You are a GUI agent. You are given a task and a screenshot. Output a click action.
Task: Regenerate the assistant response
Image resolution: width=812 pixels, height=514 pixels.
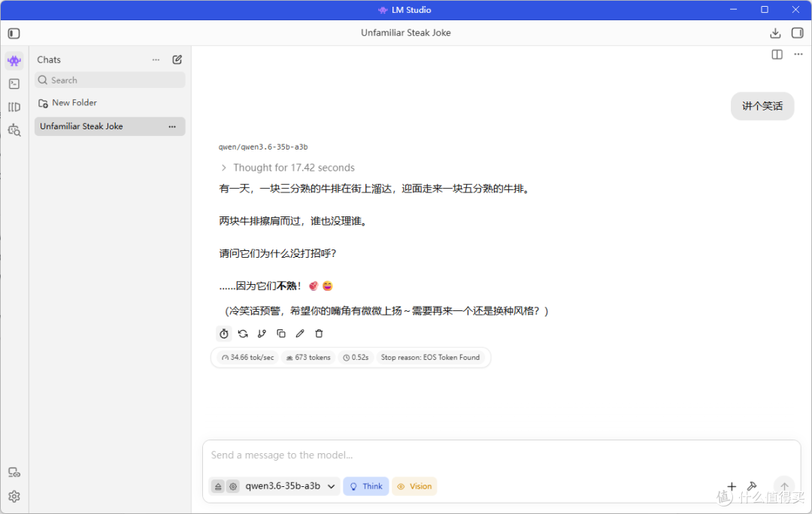point(243,334)
